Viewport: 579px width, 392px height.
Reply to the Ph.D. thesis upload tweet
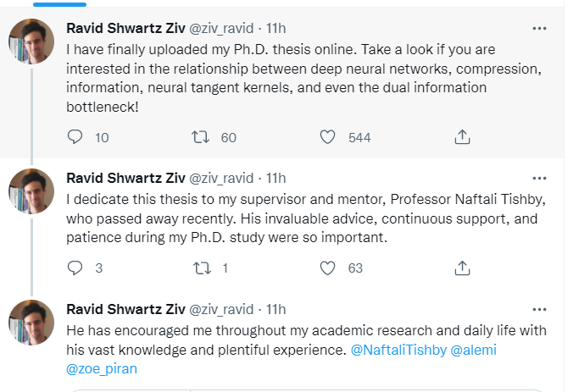(x=75, y=137)
